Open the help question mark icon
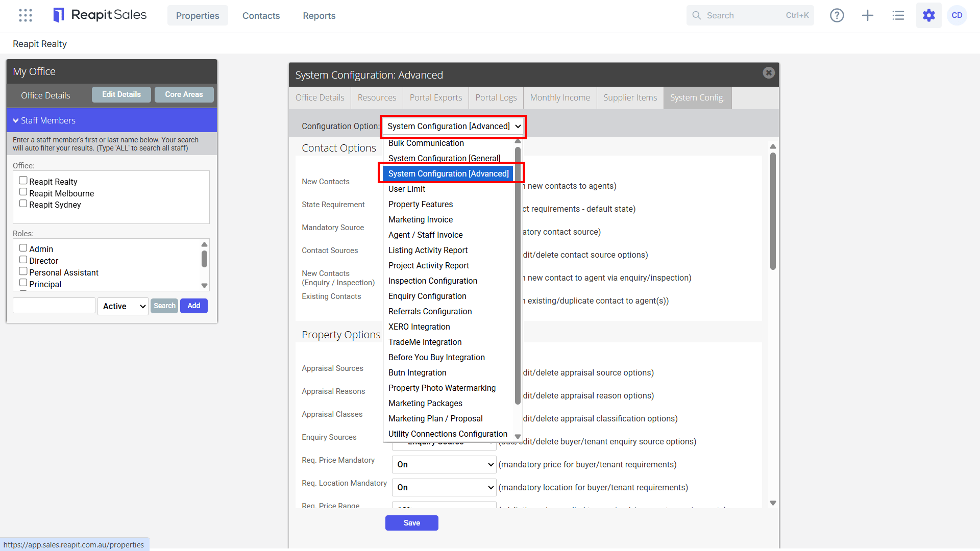Image resolution: width=980 pixels, height=551 pixels. [x=837, y=15]
